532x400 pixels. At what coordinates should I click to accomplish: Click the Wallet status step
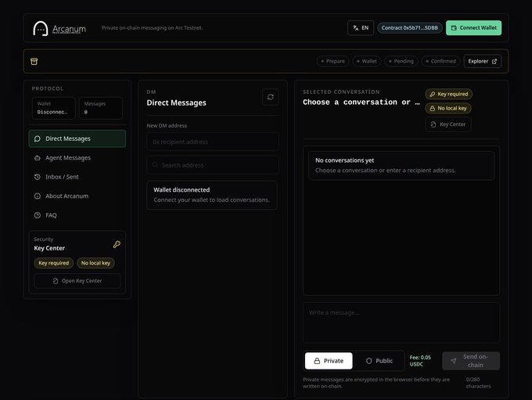point(367,61)
